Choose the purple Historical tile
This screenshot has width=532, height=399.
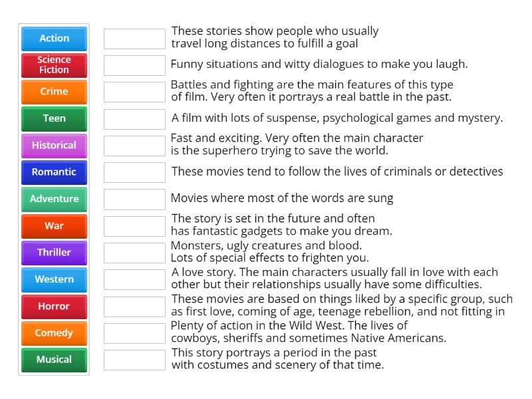[x=54, y=145]
